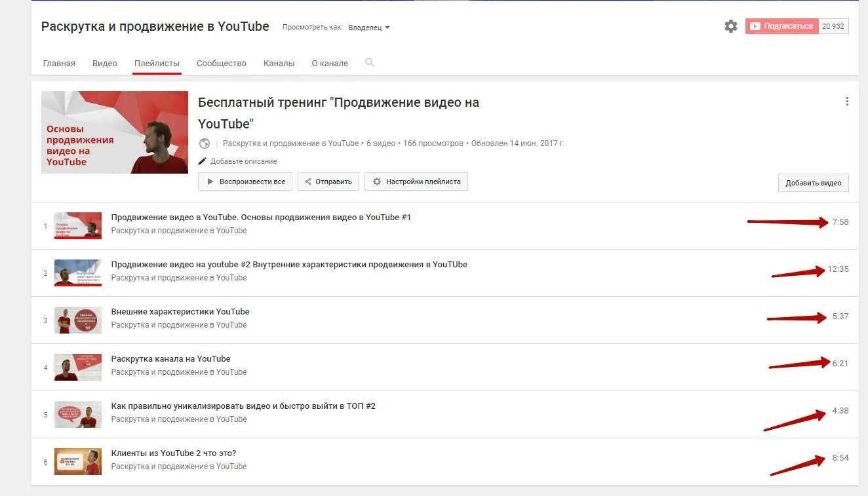
Task: Click the Воспроизвести все button
Action: pyautogui.click(x=246, y=181)
